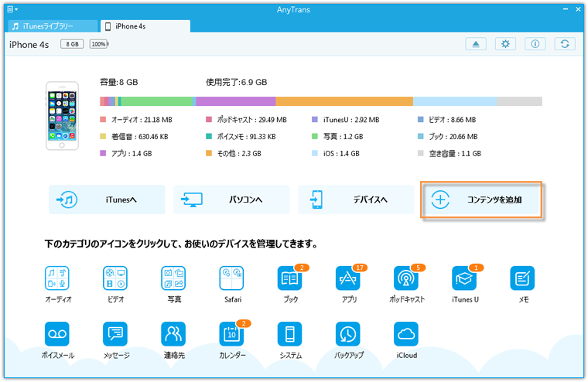Image resolution: width=588 pixels, height=382 pixels.
Task: Click the purple apps segment in storage bar
Action: click(x=236, y=101)
